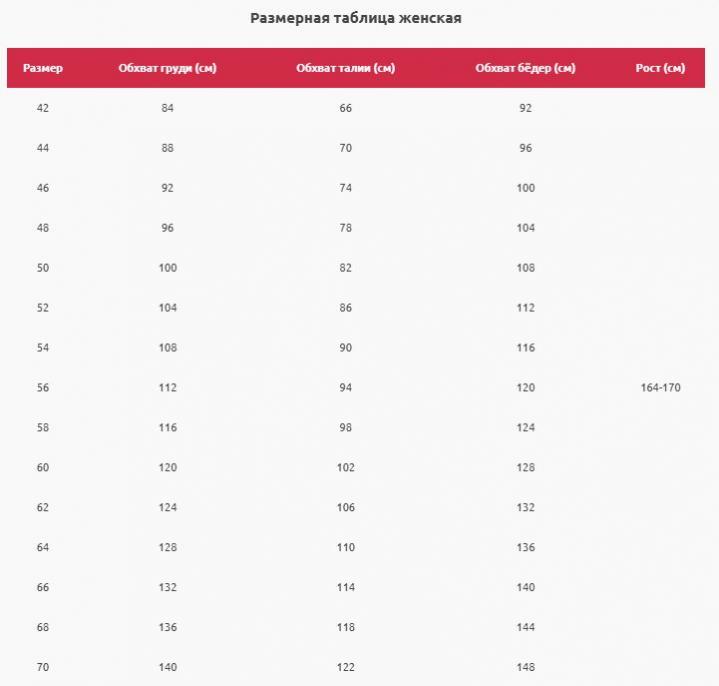Screen dimensions: 719x686
Task: Click waist value 86 in the size 52 row
Action: [346, 308]
